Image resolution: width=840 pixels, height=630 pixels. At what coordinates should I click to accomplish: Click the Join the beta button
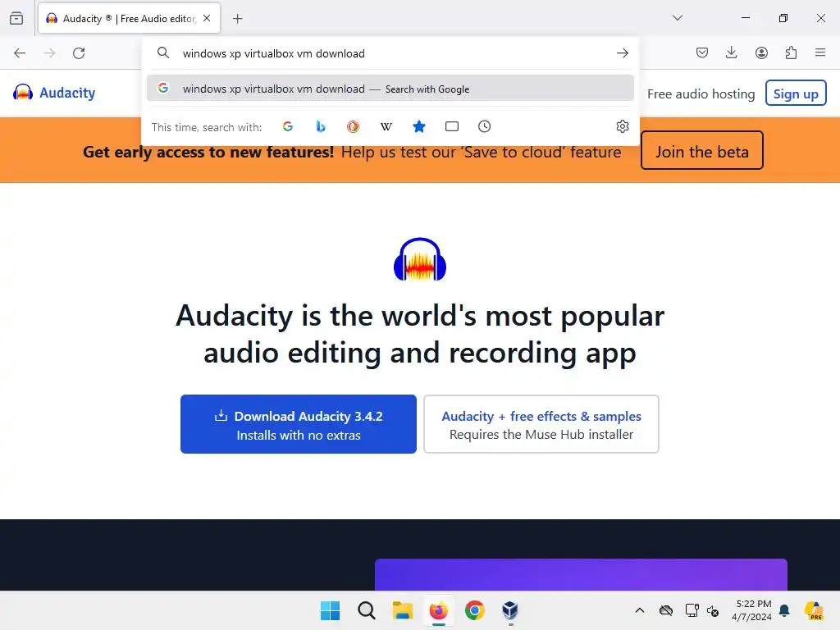click(702, 151)
